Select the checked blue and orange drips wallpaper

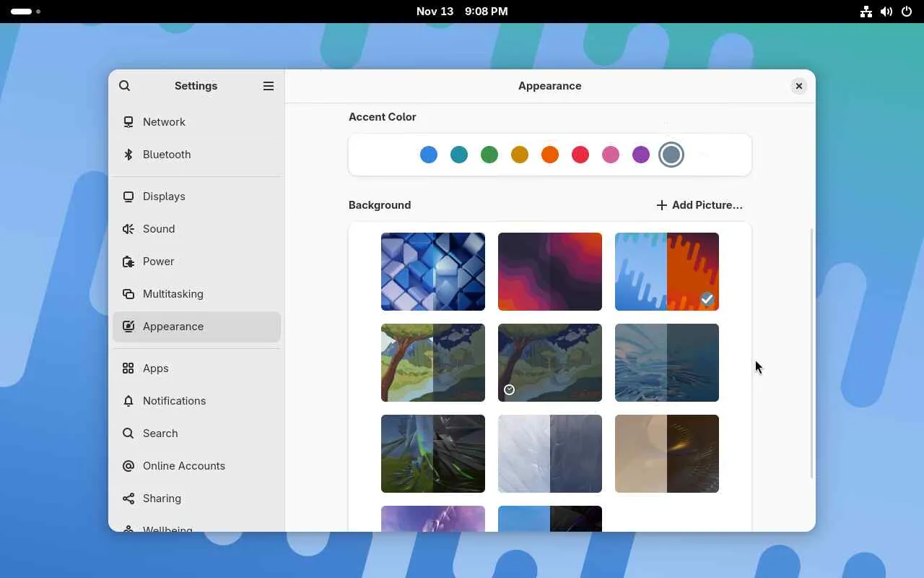tap(667, 272)
